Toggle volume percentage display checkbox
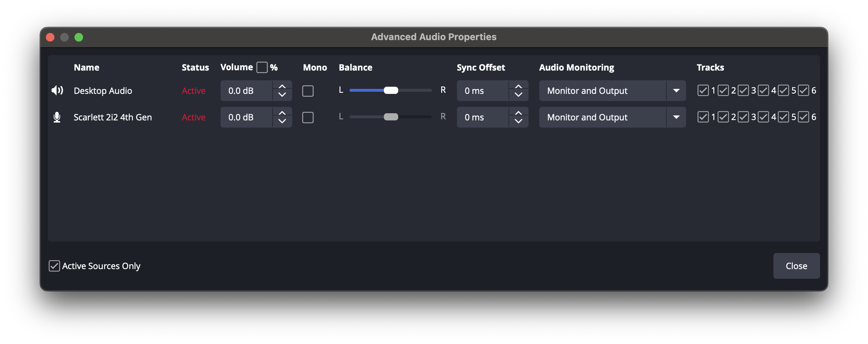This screenshot has width=868, height=344. 262,67
